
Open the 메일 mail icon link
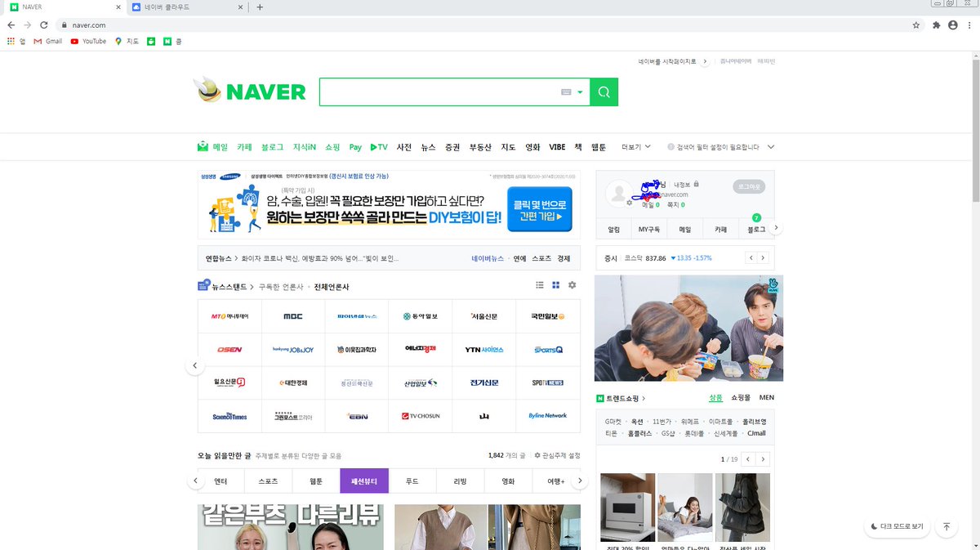[212, 147]
